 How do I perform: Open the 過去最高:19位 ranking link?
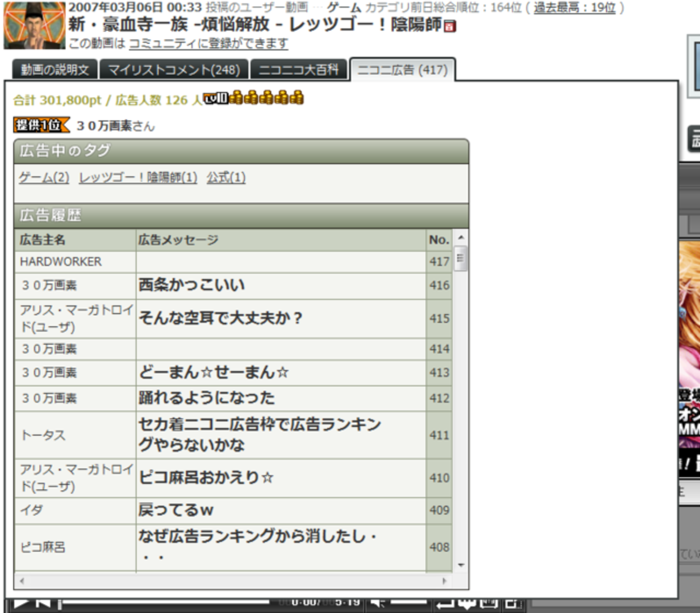click(x=575, y=8)
